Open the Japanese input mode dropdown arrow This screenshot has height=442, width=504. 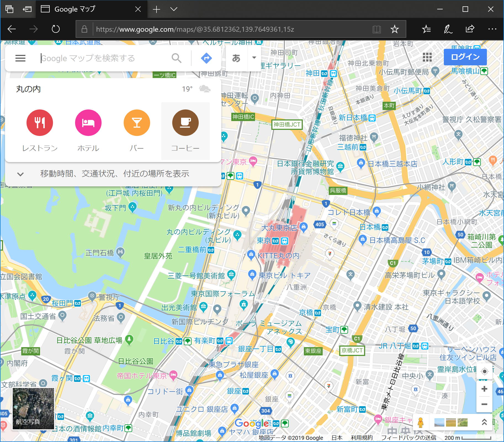[254, 58]
